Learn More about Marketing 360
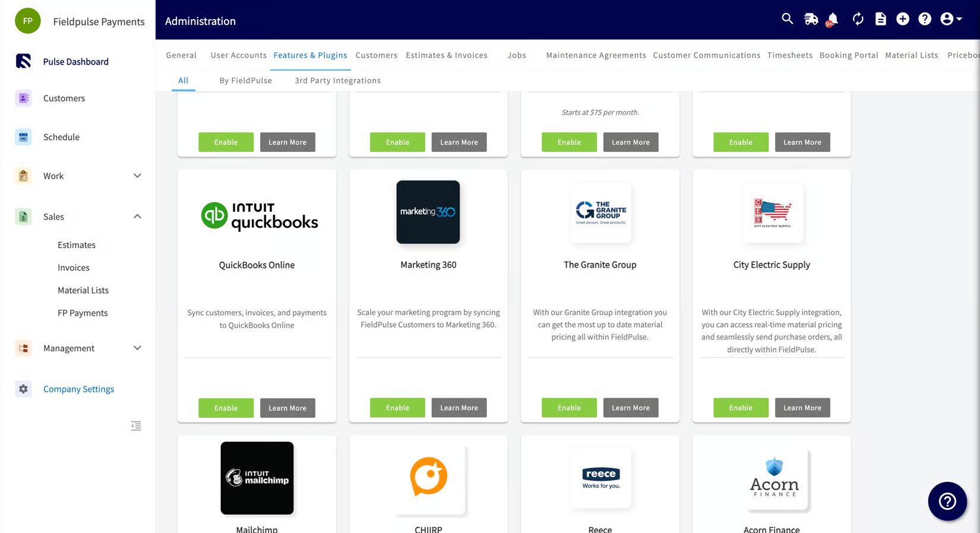Viewport: 980px width, 533px height. [459, 408]
